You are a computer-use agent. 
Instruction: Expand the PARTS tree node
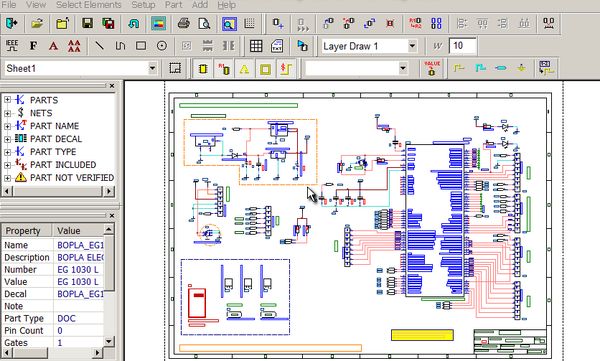pos(7,100)
